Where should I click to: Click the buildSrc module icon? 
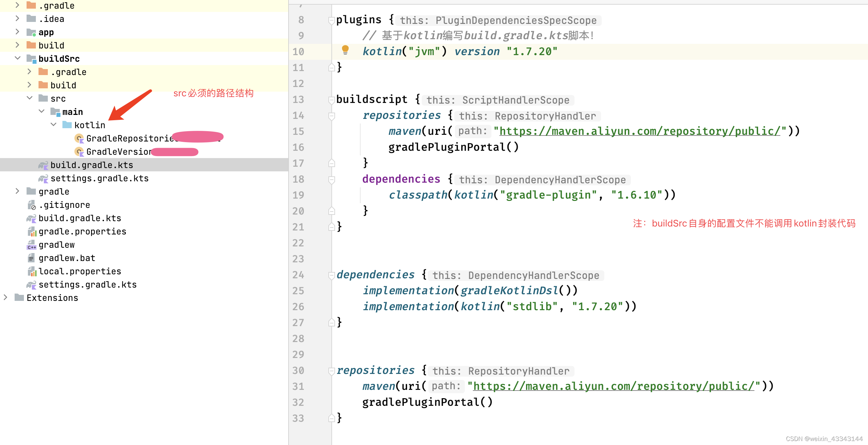(31, 59)
